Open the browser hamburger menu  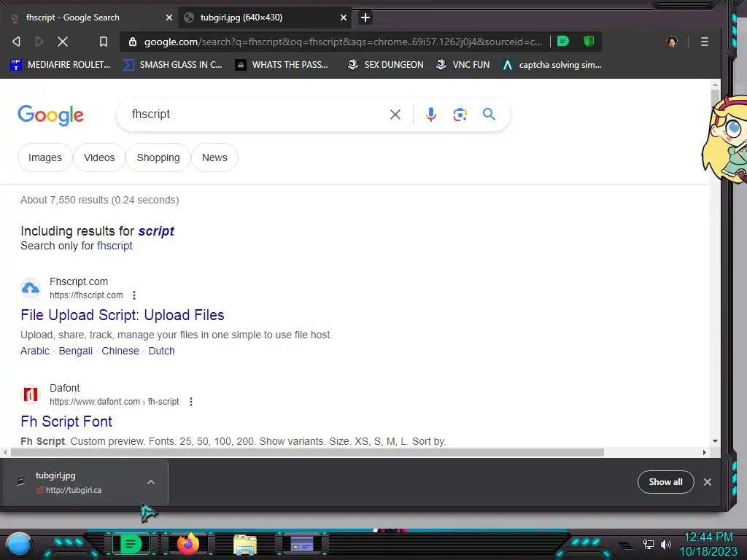coord(705,42)
